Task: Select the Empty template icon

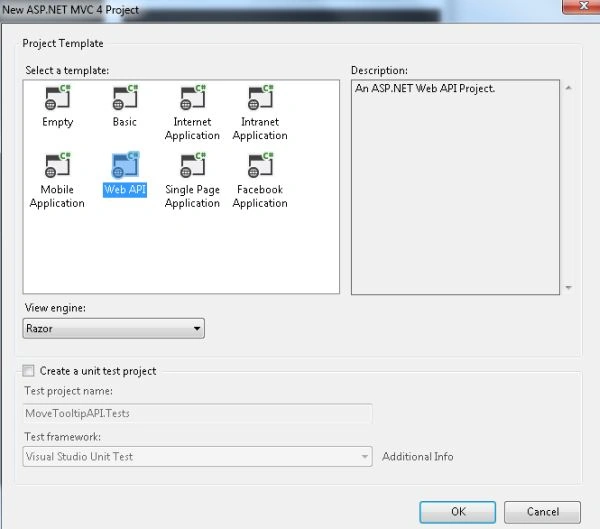Action: (x=58, y=98)
